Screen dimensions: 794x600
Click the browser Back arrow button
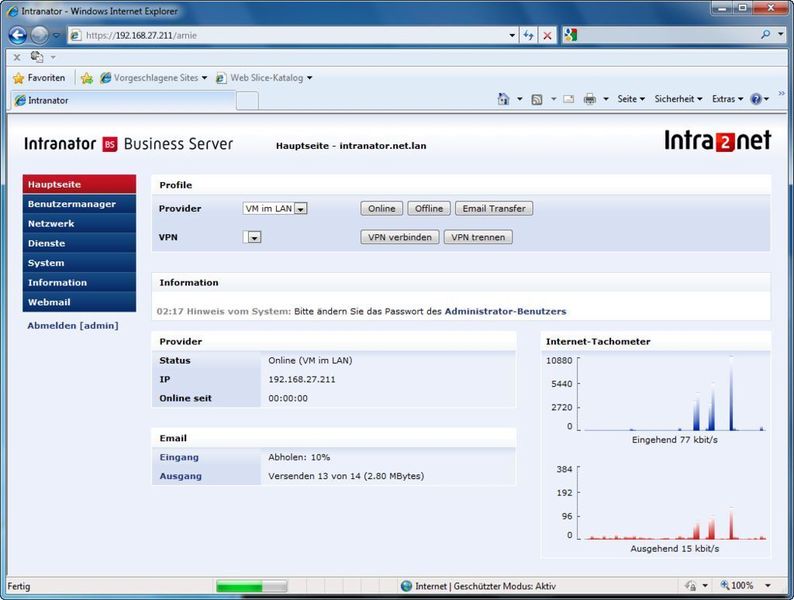coord(18,35)
